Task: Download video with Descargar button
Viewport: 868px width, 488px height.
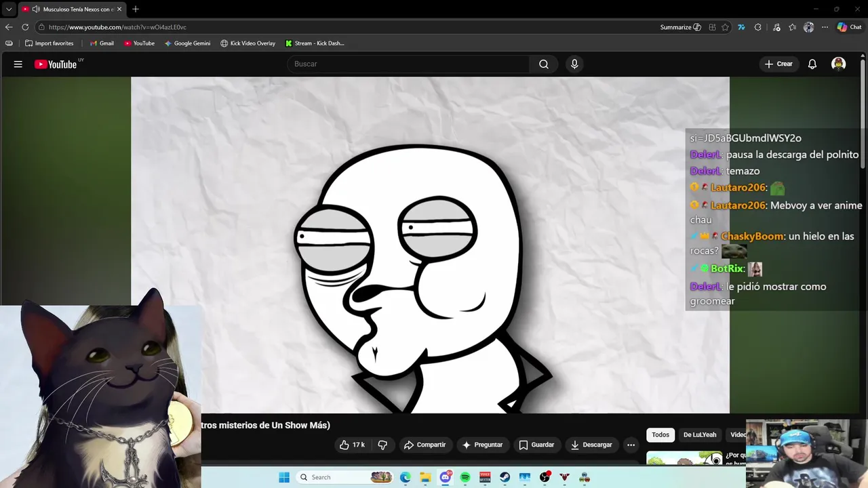Action: click(591, 445)
